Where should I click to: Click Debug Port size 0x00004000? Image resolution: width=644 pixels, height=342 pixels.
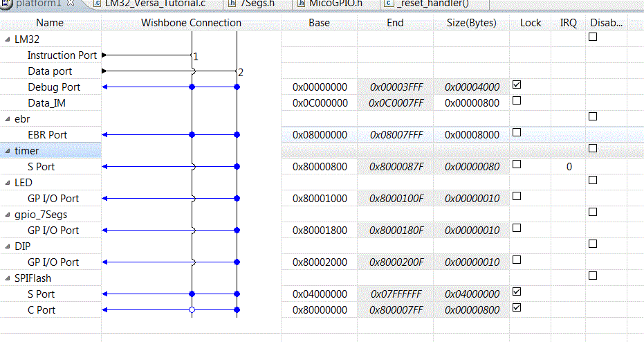(x=472, y=87)
